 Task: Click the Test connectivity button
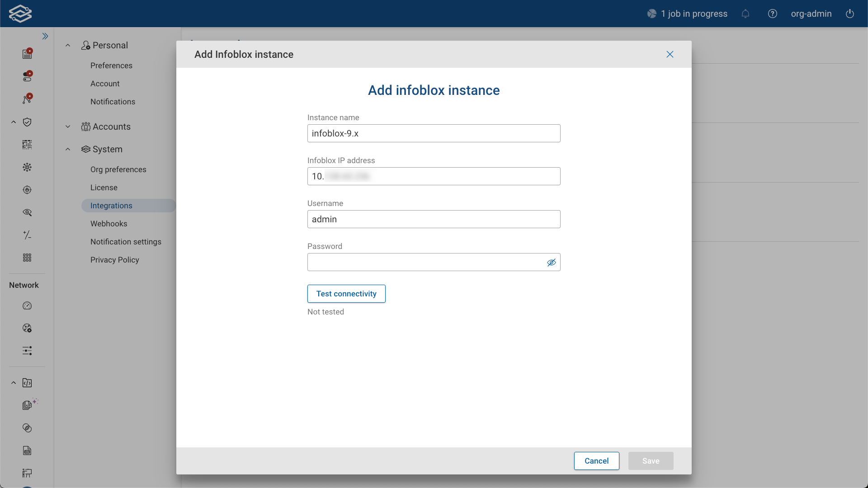coord(346,294)
